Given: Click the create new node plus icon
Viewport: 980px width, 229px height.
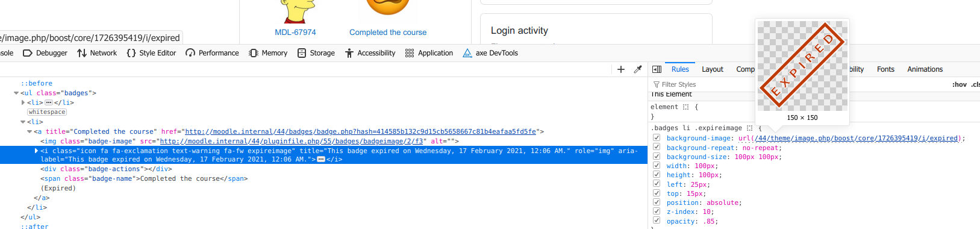Looking at the screenshot, I should click(x=621, y=69).
